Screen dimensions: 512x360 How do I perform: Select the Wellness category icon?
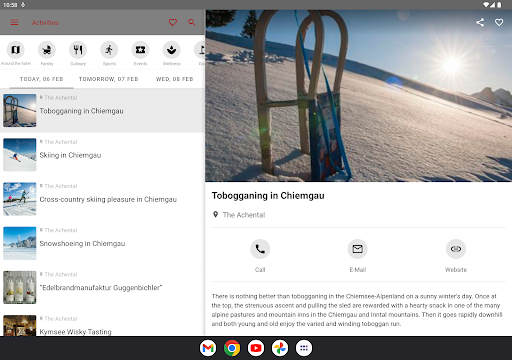point(172,50)
